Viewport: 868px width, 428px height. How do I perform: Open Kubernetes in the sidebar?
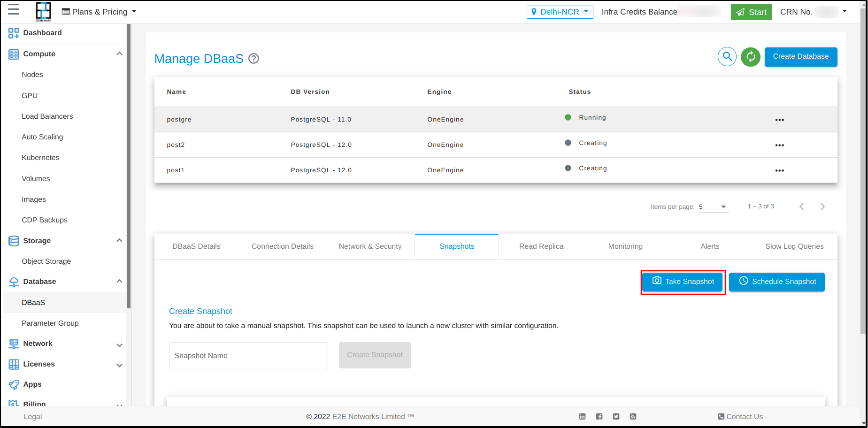point(40,158)
